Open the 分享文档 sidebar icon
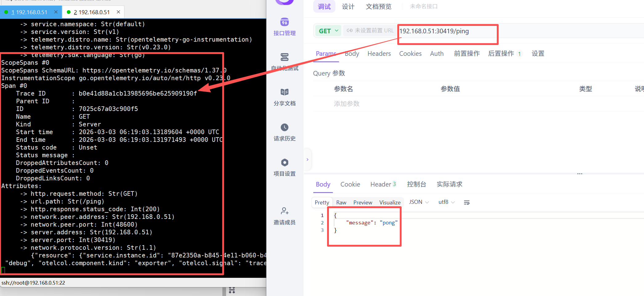The height and width of the screenshot is (296, 644). (285, 92)
